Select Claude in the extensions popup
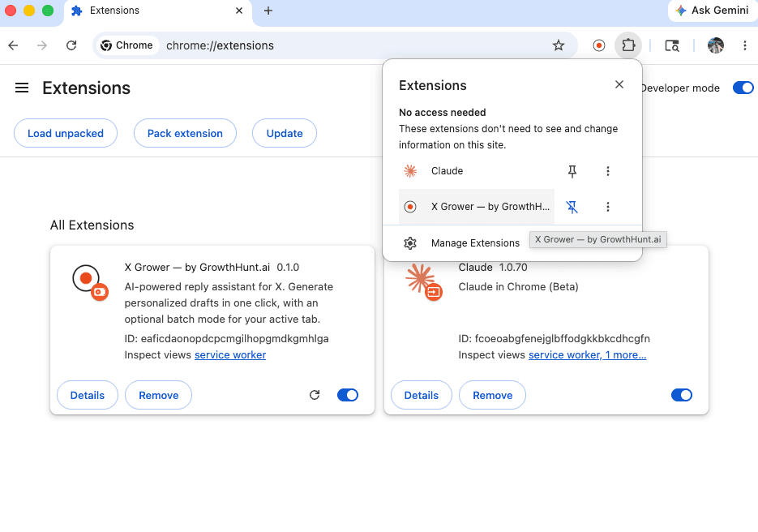The height and width of the screenshot is (532, 758). [476, 171]
